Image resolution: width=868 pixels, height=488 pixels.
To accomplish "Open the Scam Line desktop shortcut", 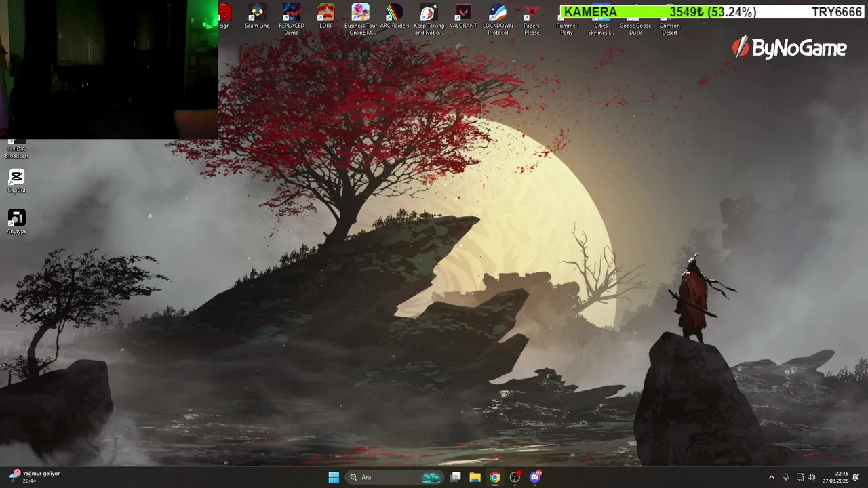I will click(x=257, y=17).
